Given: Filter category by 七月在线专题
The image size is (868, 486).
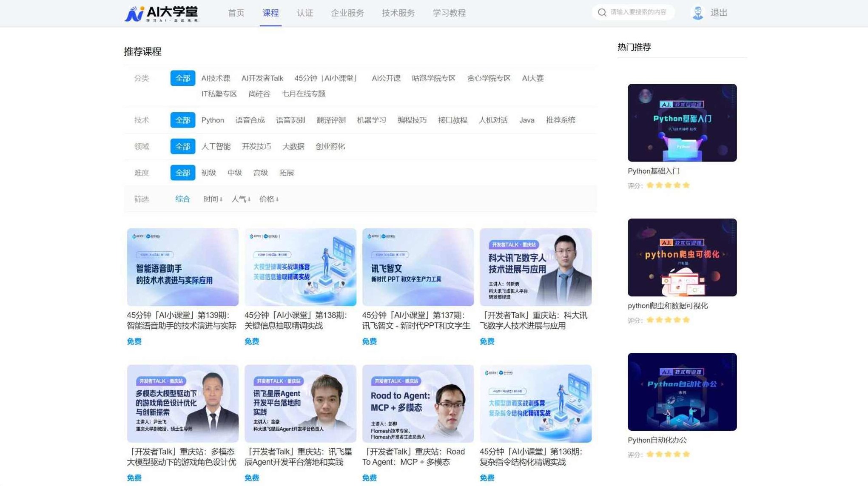Looking at the screenshot, I should pyautogui.click(x=304, y=94).
